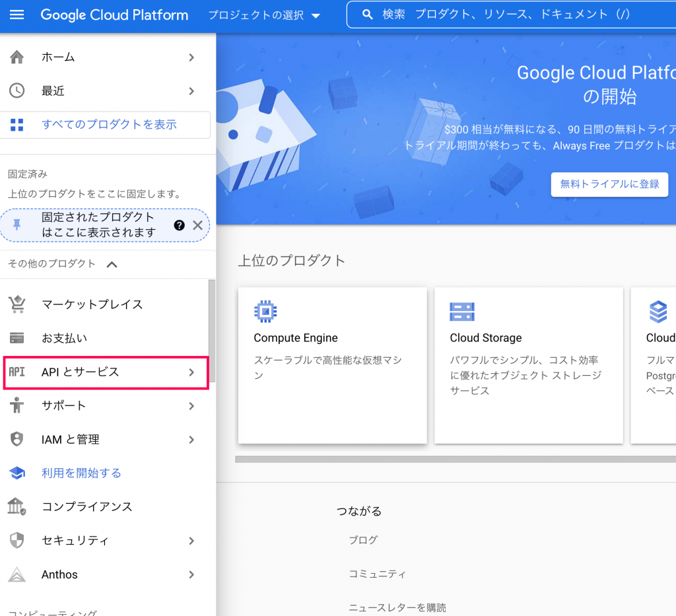Click the Compliance building icon

[x=17, y=506]
